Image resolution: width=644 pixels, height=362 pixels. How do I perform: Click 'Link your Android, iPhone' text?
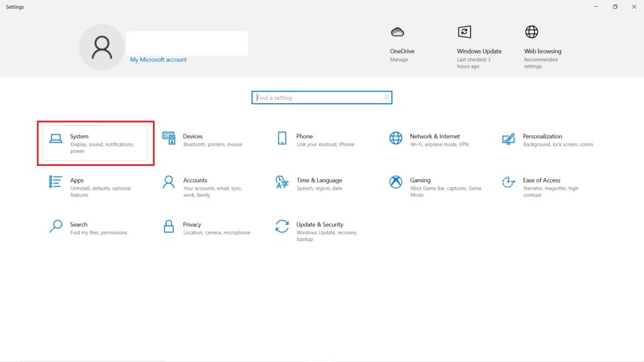(325, 145)
